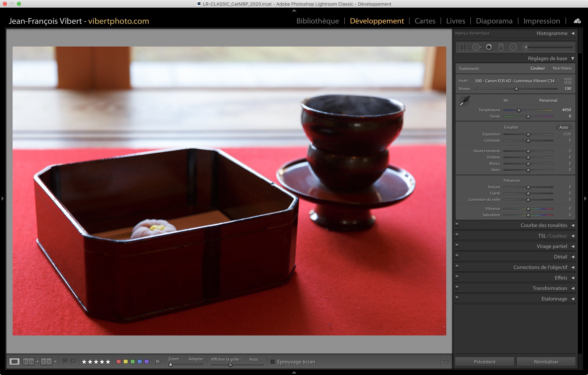588x375 pixels.
Task: Enable the Epreuvage écran checkbox
Action: [273, 362]
